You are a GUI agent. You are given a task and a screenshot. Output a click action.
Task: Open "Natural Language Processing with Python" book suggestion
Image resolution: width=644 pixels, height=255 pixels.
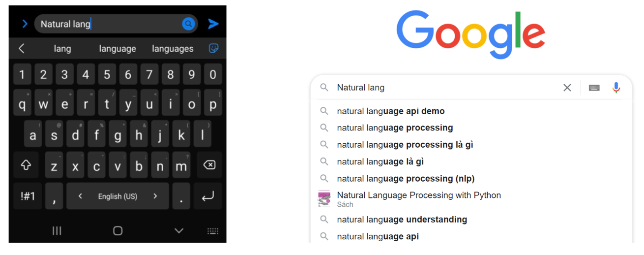point(418,195)
